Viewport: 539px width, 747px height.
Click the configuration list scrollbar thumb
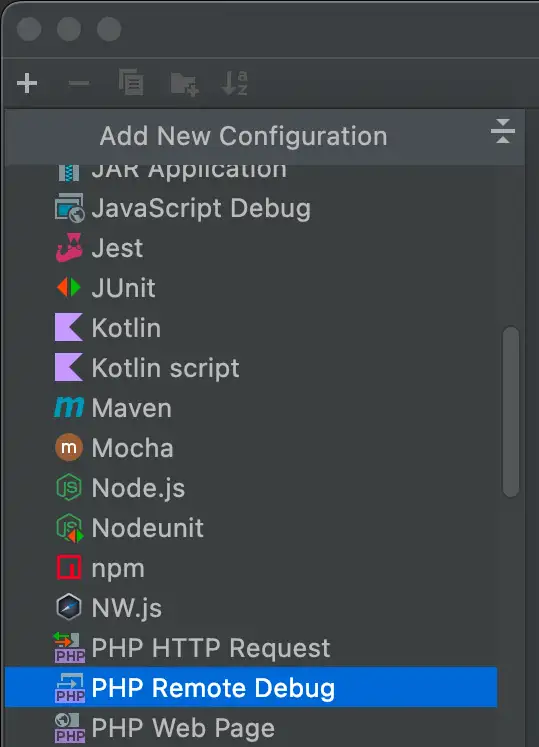tap(511, 412)
